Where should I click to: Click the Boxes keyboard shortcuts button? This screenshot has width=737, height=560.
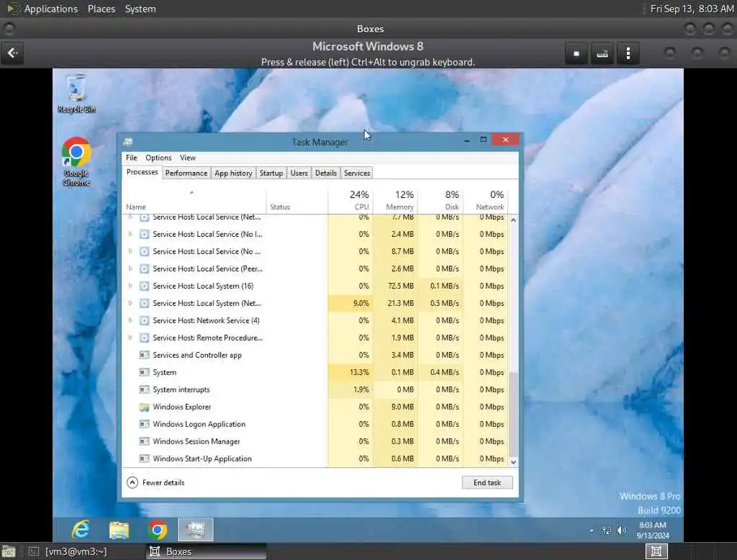pyautogui.click(x=602, y=53)
